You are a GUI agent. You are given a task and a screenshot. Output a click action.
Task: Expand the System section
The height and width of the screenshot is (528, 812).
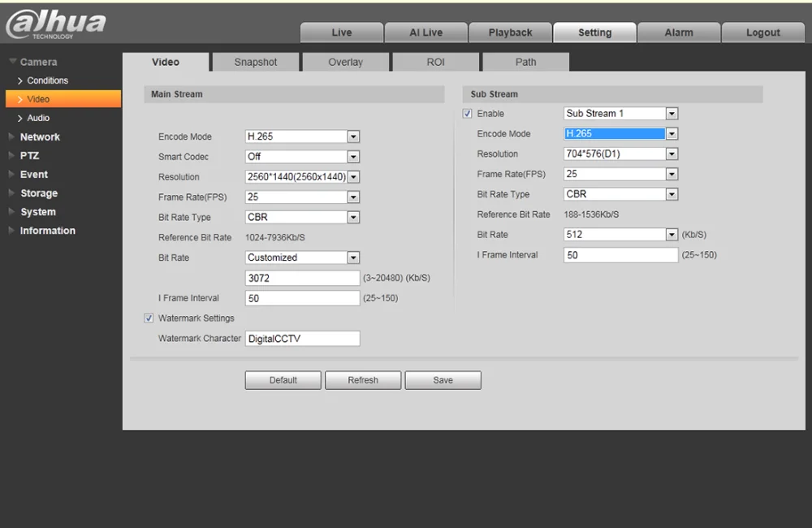32,211
